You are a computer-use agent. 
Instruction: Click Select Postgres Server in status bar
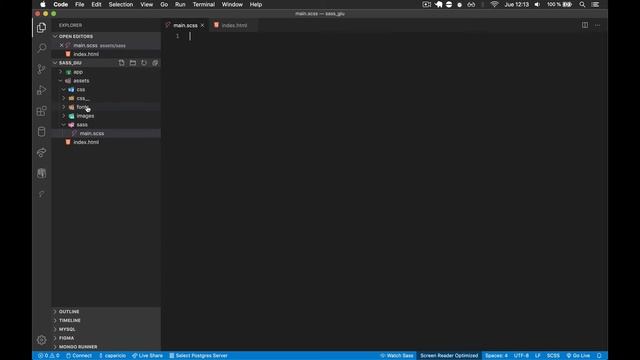tap(198, 356)
